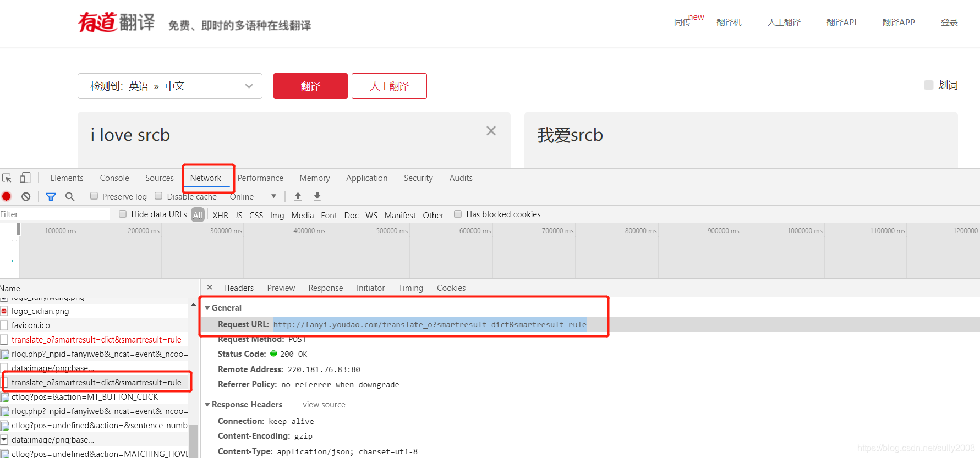Switch to the Network tab
Viewport: 980px width, 458px height.
pos(206,178)
